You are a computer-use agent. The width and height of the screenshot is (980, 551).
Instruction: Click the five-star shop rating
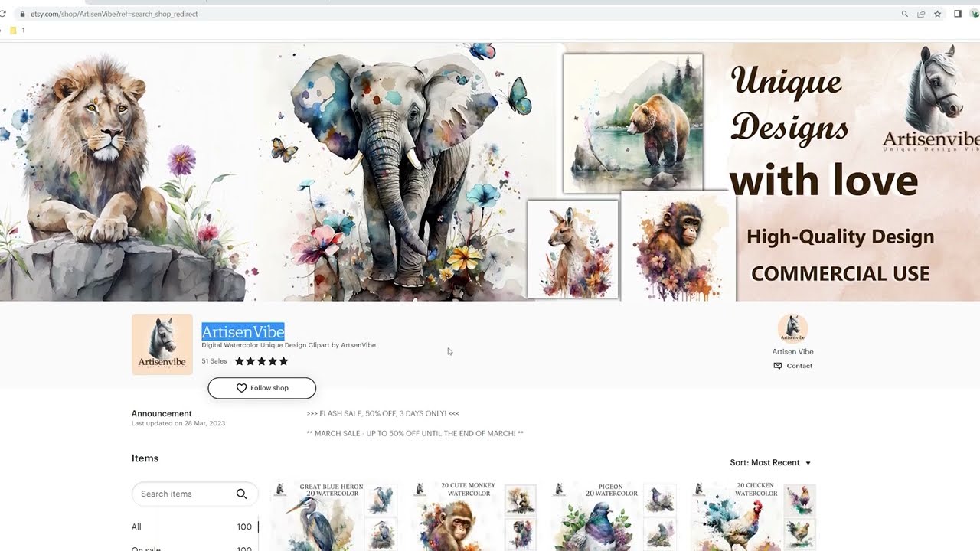pos(261,361)
